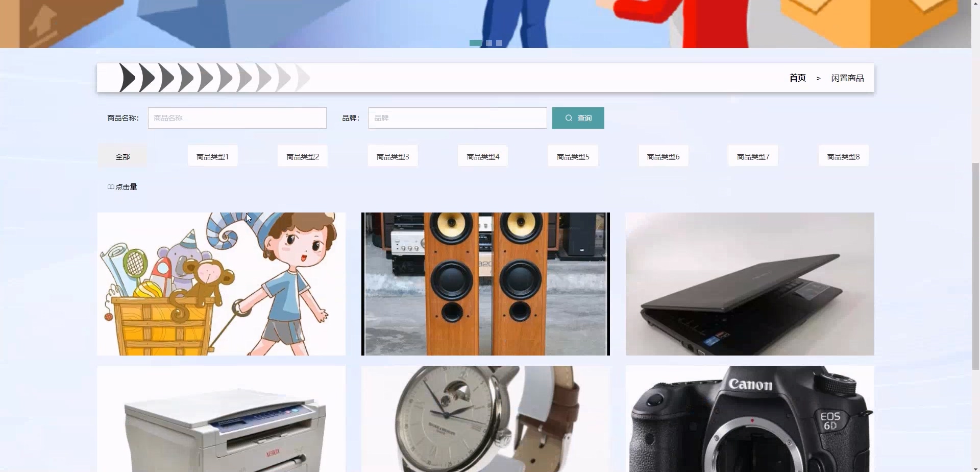The height and width of the screenshot is (472, 980).
Task: Select the 全部 category tab
Action: tap(122, 156)
